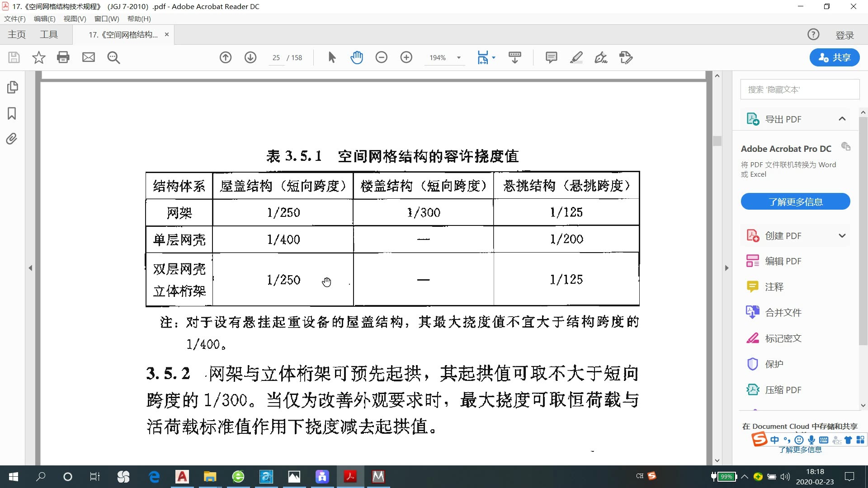This screenshot has height=488, width=868.
Task: Add document to favorites with star icon
Action: [x=38, y=57]
